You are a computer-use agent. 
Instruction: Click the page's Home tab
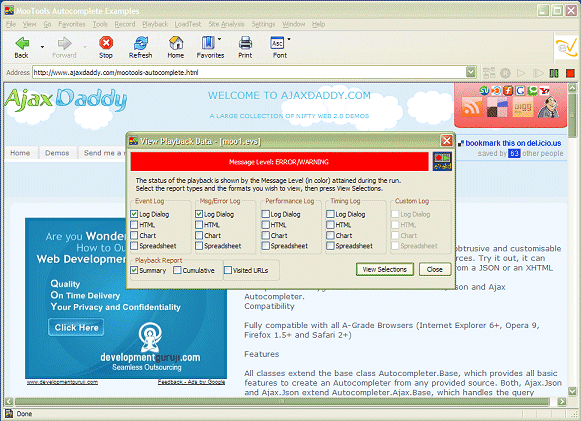pyautogui.click(x=20, y=153)
